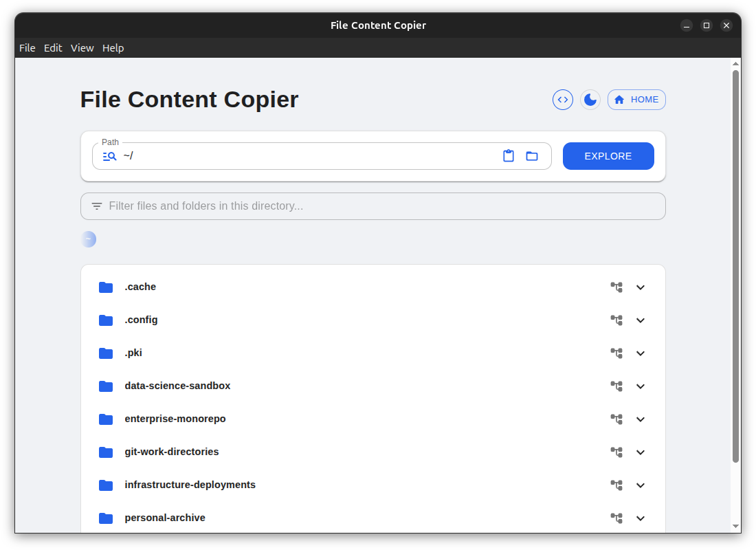Viewport: 756px width, 550px height.
Task: Click tree view icon for git-work-directories
Action: 616,452
